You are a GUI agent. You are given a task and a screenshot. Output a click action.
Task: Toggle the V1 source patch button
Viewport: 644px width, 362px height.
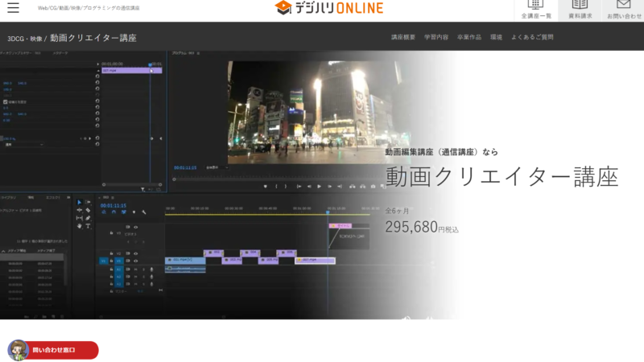click(x=104, y=261)
